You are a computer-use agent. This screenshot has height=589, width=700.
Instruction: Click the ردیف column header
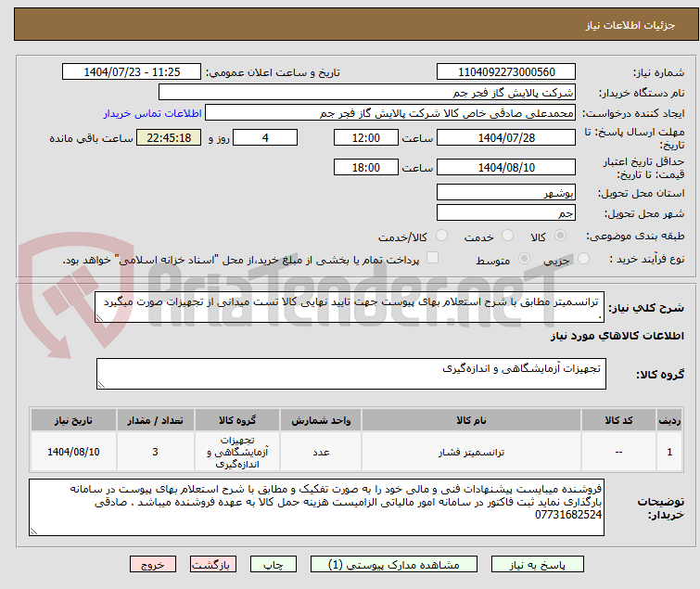pos(669,420)
